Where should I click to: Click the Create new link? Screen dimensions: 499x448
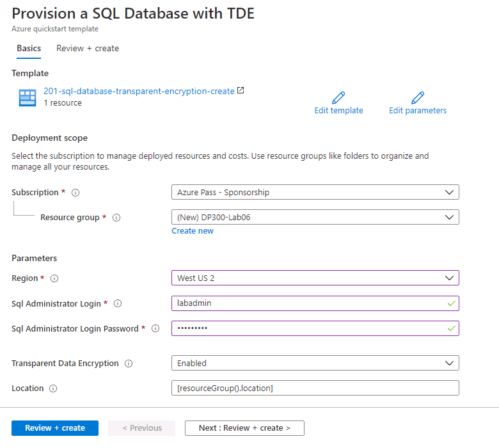193,231
